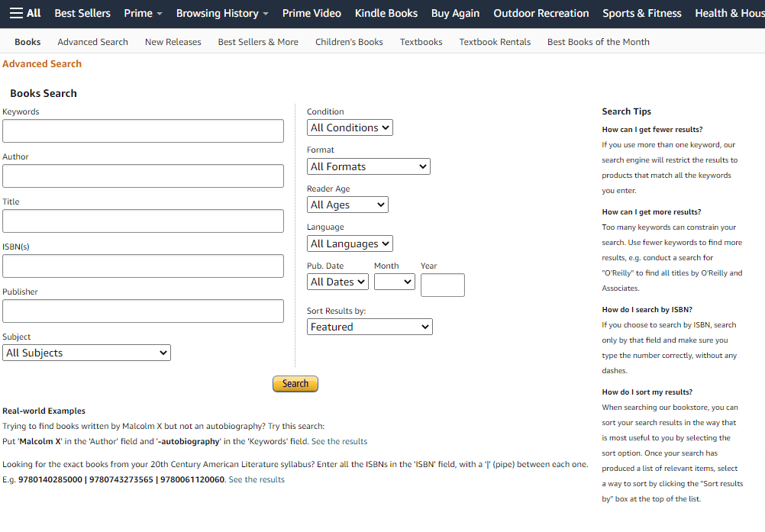765x532 pixels.
Task: Open the All Formats dropdown
Action: 368,166
